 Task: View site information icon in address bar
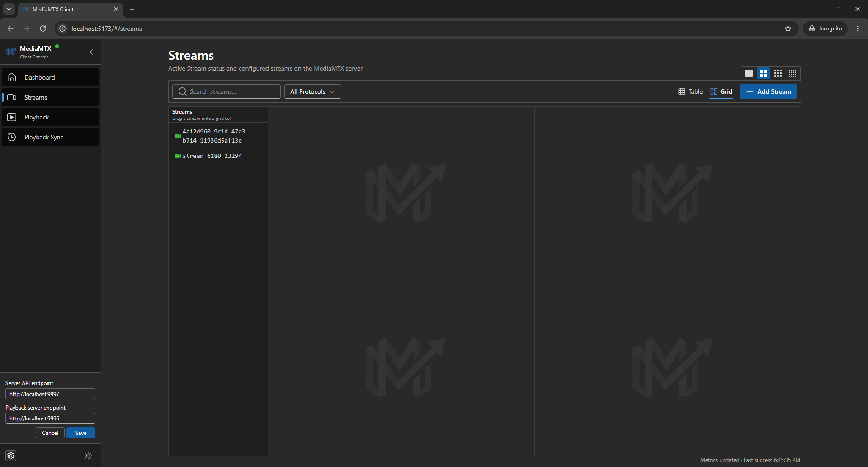click(62, 29)
